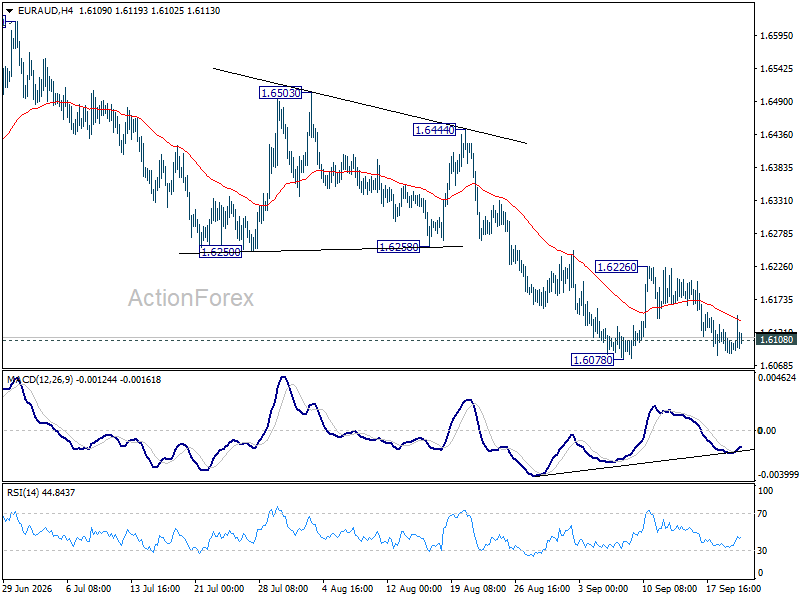Click the ActionForex watermark
This screenshot has width=800, height=600.
pyautogui.click(x=190, y=298)
